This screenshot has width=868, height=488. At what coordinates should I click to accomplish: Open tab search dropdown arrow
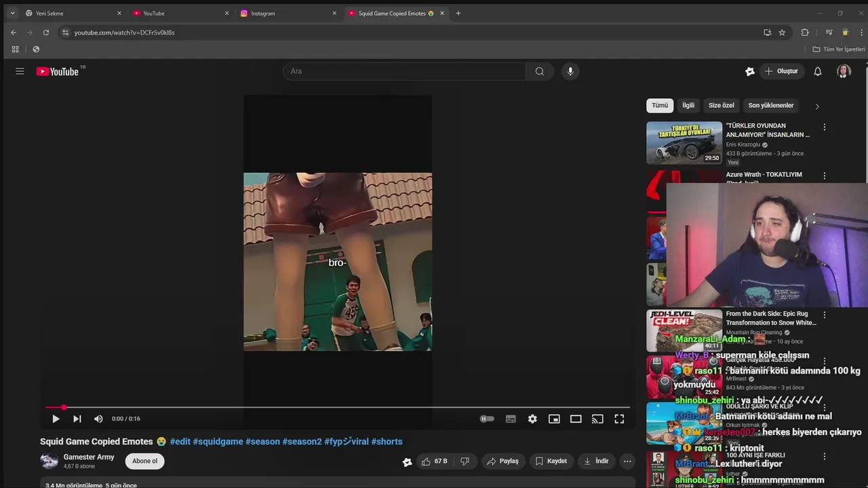12,13
